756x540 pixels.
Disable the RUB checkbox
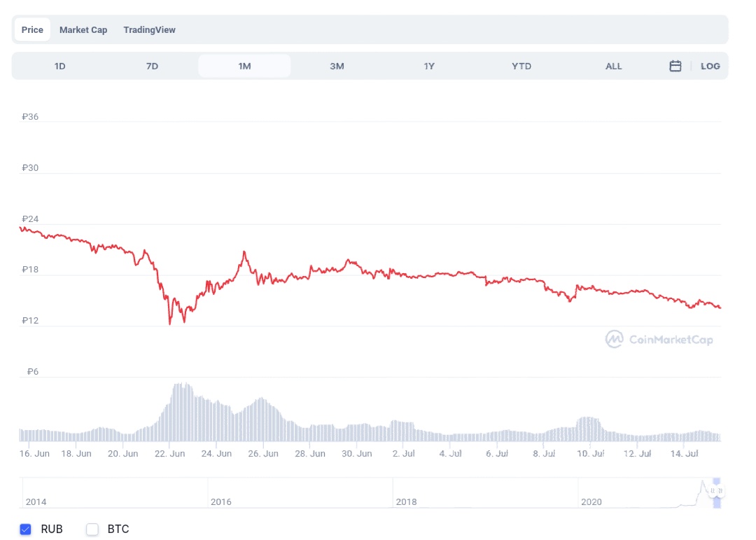click(x=26, y=529)
